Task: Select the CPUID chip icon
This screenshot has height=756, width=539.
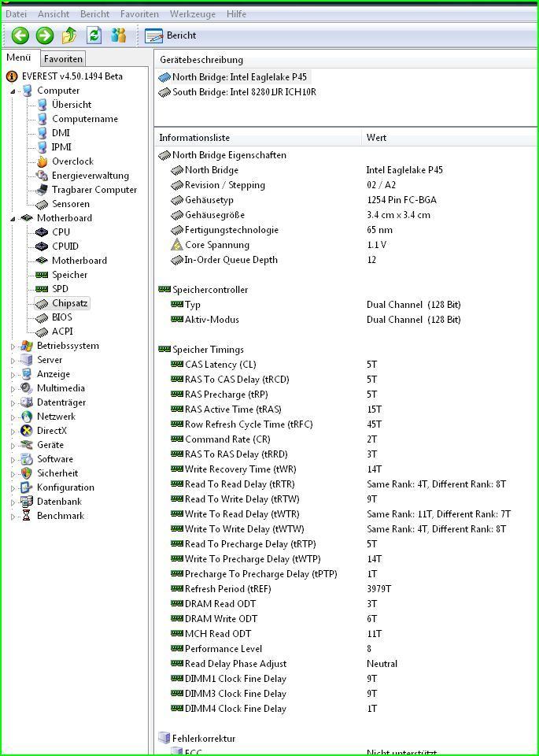Action: (42, 246)
